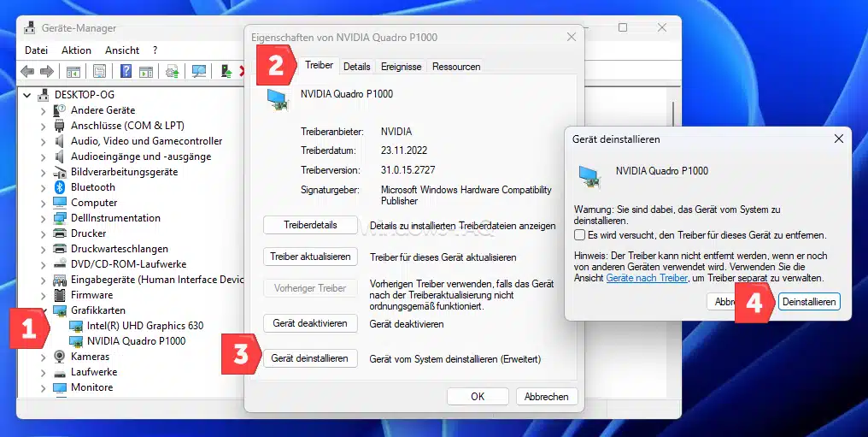This screenshot has height=437, width=868.
Task: Expand the Monitore node
Action: pyautogui.click(x=44, y=388)
